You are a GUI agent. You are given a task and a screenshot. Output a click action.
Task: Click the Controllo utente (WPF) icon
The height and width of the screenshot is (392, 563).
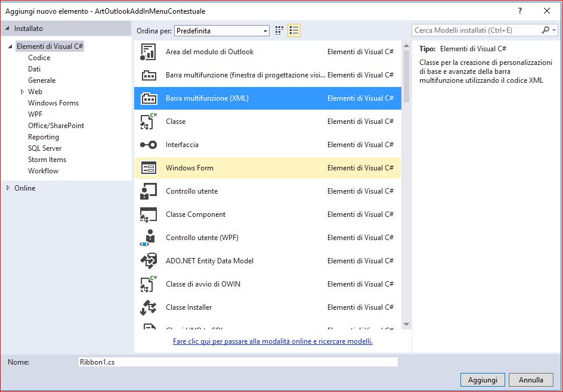(x=149, y=238)
